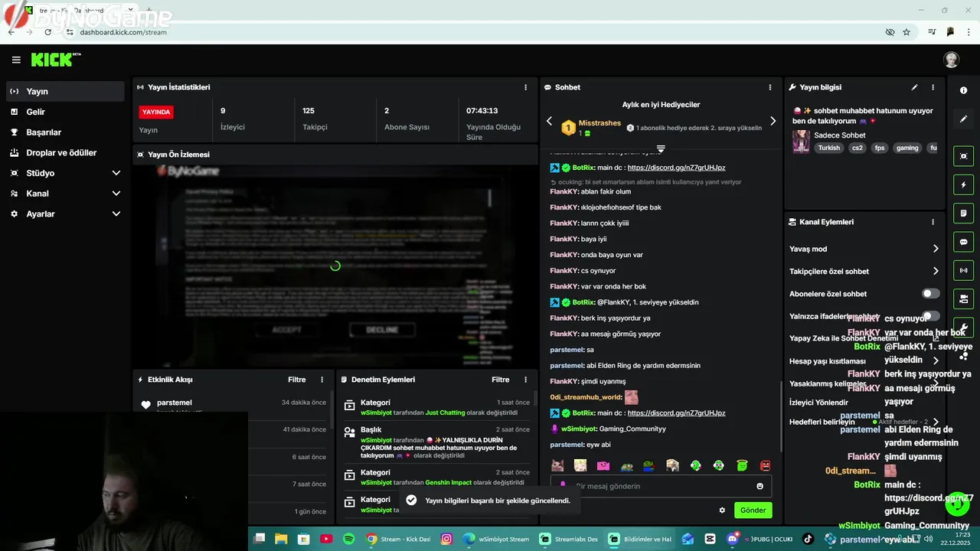Viewport: 980px width, 551px height.
Task: Insert the pink smiling emote into chat
Action: [603, 465]
